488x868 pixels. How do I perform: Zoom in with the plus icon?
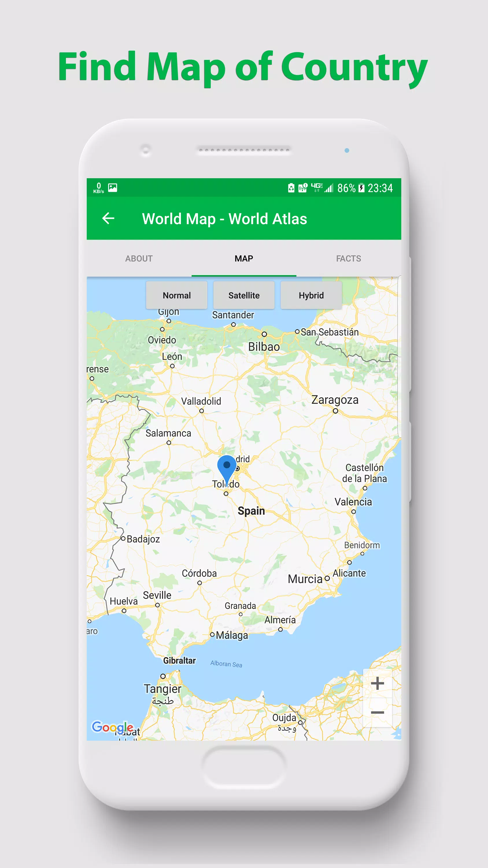377,683
